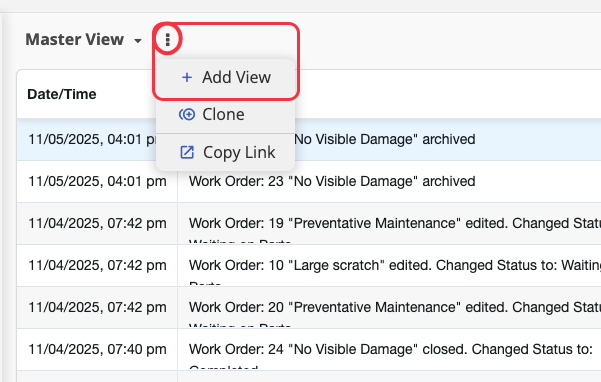Select Clone in the dropdown menu
The height and width of the screenshot is (382, 601).
click(x=226, y=114)
